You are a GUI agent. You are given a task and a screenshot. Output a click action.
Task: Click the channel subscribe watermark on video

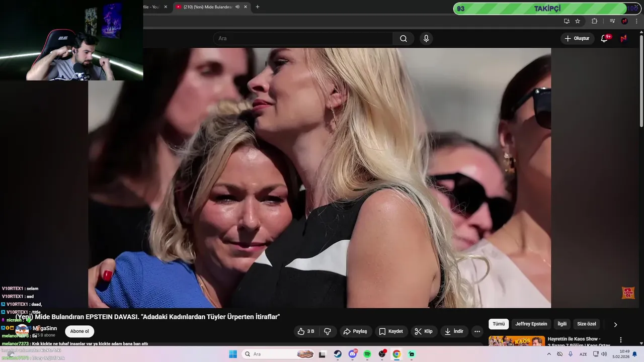pos(628,293)
